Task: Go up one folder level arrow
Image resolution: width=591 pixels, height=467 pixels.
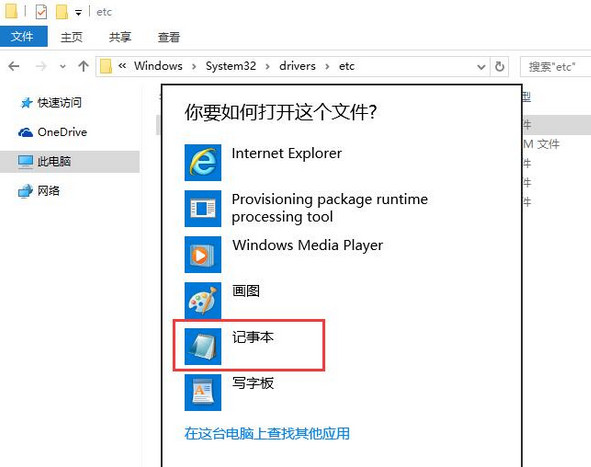Action: point(83,66)
